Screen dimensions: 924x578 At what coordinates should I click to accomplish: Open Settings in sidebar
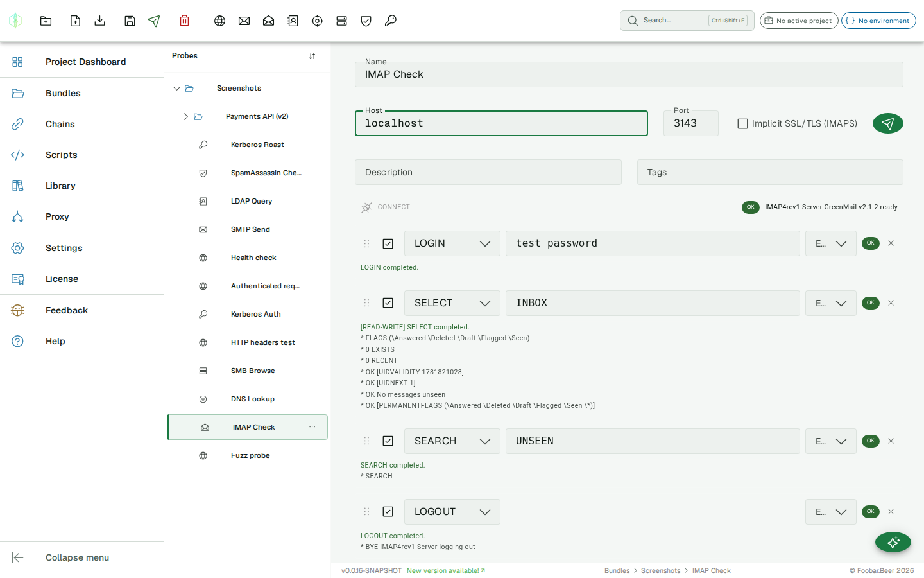pyautogui.click(x=82, y=248)
